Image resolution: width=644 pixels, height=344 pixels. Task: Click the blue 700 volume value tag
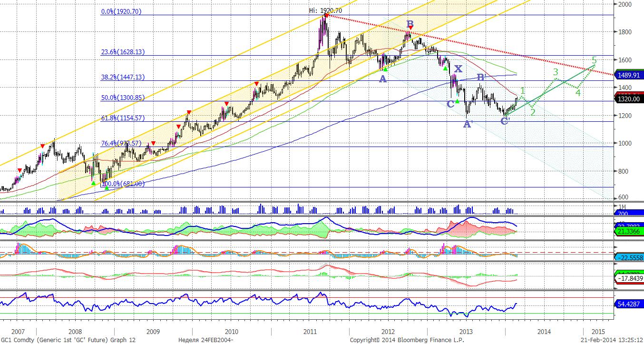[629, 213]
